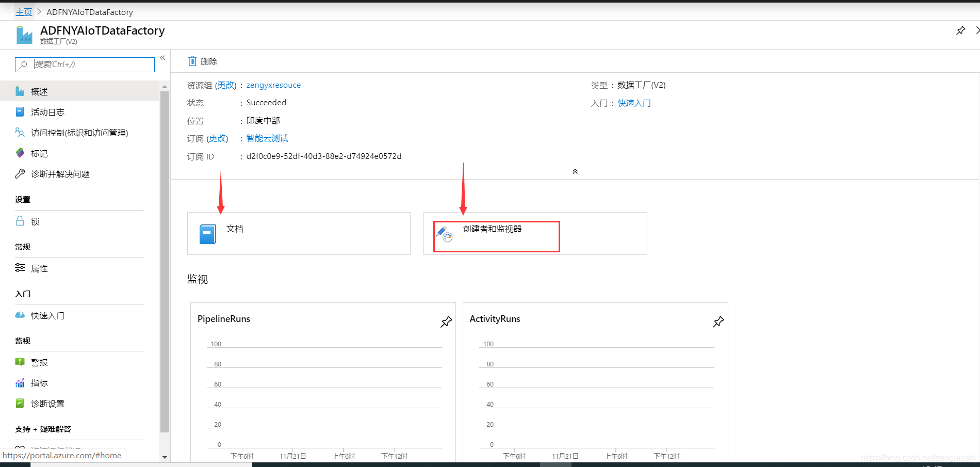The image size is (980, 467).
Task: Click the documentation (文档) book icon
Action: tap(207, 234)
